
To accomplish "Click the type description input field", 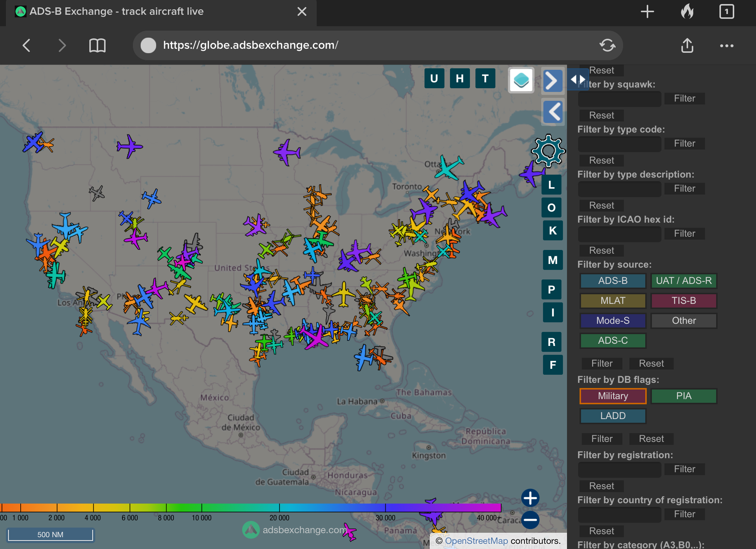I will (619, 189).
